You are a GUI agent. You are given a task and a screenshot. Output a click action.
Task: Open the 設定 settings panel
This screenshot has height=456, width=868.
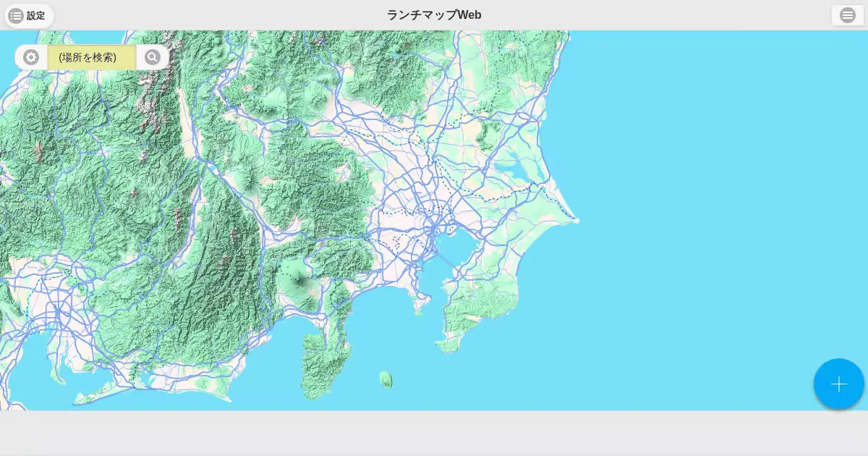click(29, 15)
